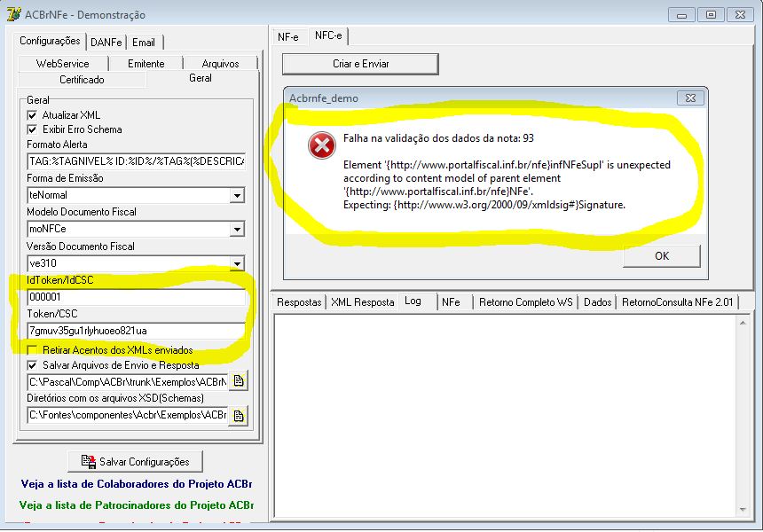Click the Token/CSC input field

pos(137,331)
